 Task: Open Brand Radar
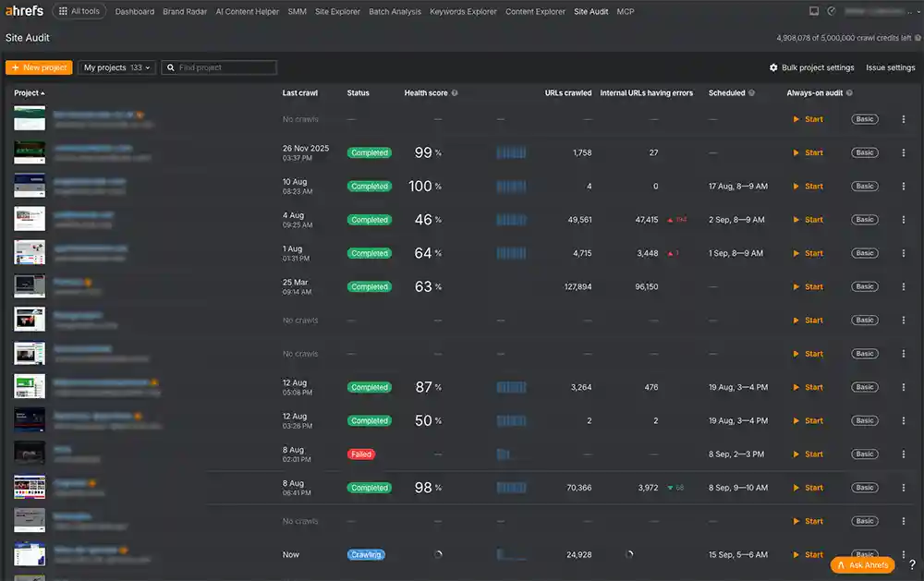185,12
